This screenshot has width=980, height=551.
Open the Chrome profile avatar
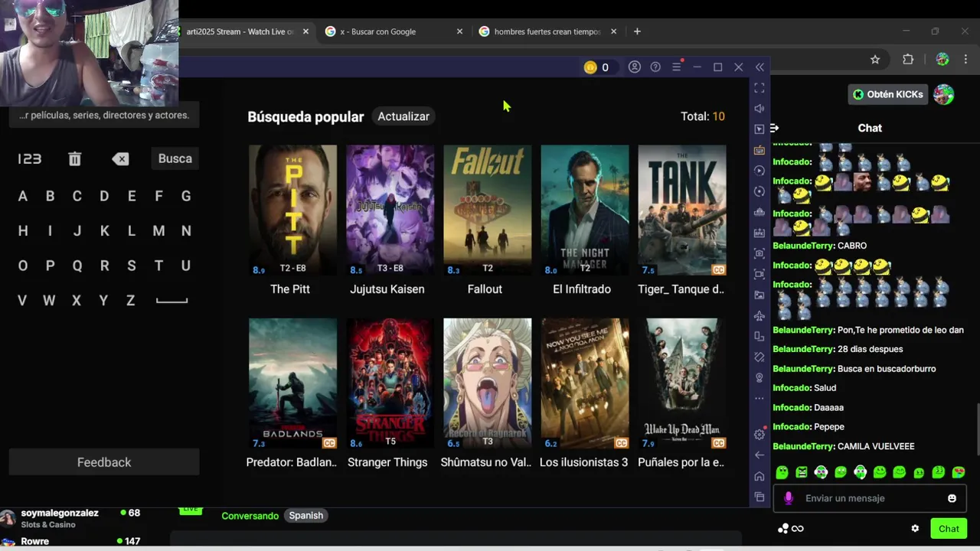942,60
